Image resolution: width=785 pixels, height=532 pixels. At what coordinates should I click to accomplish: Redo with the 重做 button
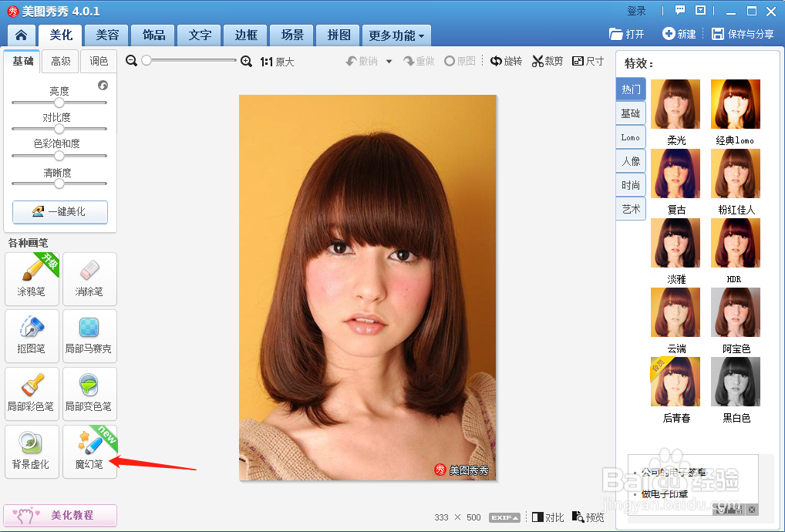pos(419,61)
